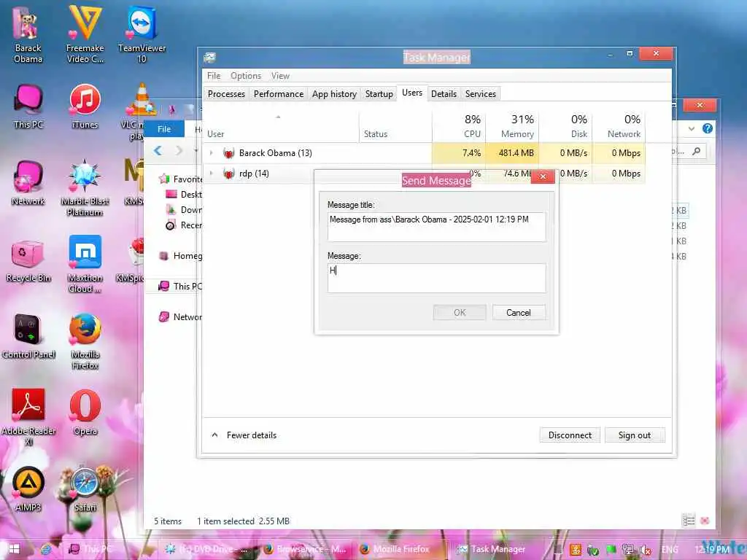Switch to the Services tab
This screenshot has width=747, height=560.
tap(481, 94)
